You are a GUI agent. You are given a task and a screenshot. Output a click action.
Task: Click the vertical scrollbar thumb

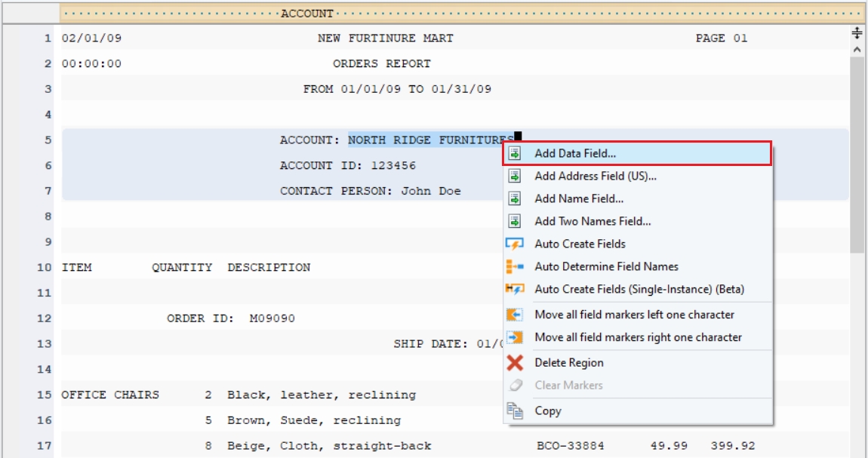point(857,151)
